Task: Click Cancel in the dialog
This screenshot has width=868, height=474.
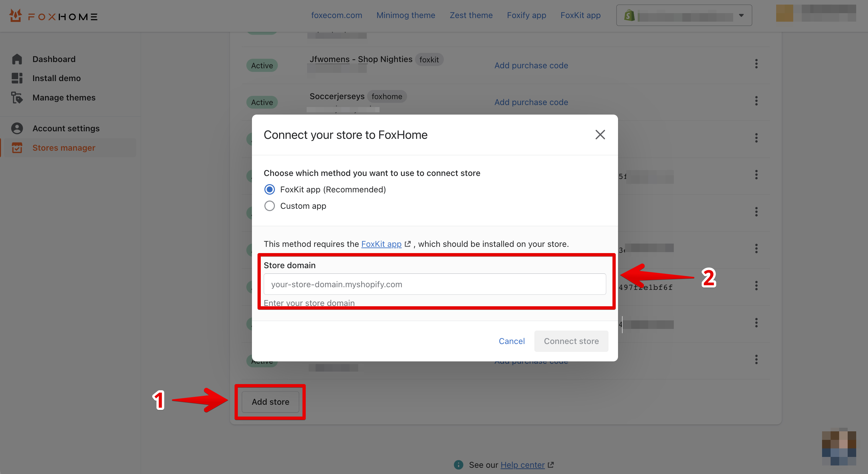Action: 511,341
